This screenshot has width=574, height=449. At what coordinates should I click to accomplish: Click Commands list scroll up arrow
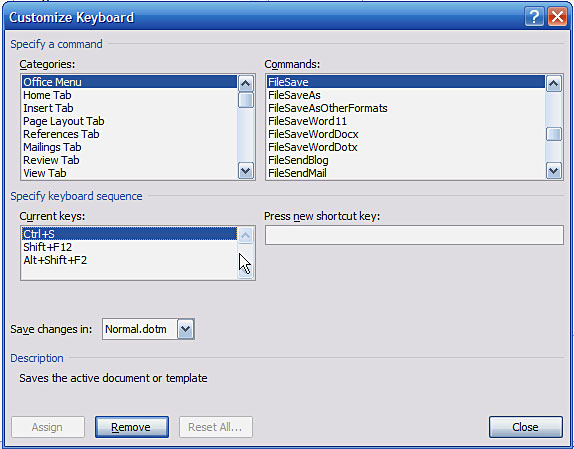point(554,84)
